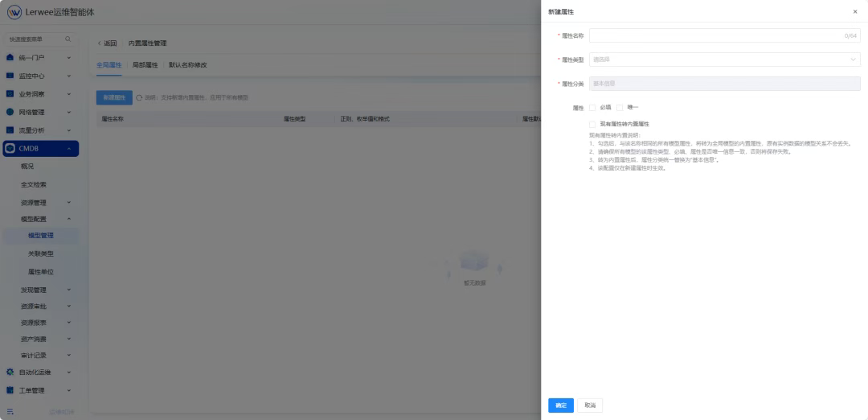Switch to the 默认名称修改 tab

click(x=187, y=64)
